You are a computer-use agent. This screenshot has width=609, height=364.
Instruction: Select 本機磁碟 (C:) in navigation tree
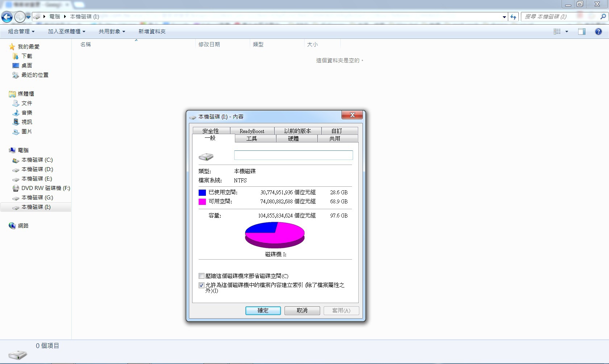click(33, 160)
